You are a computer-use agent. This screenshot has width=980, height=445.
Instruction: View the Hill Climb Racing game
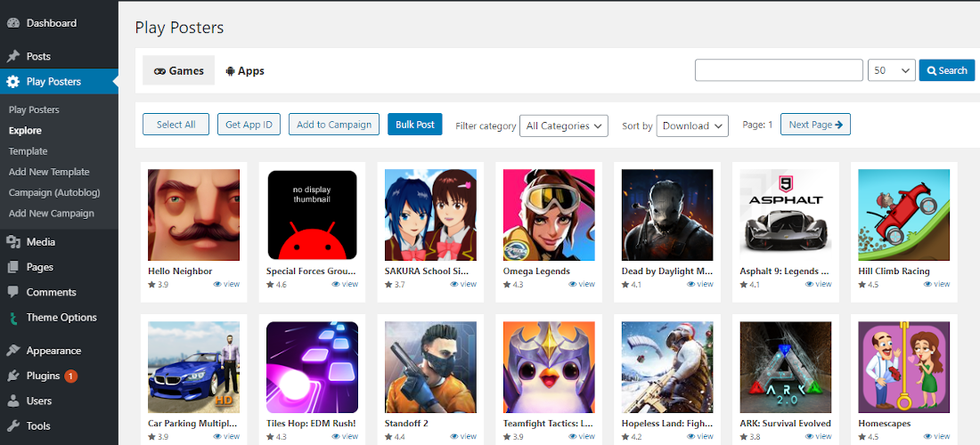tap(937, 284)
